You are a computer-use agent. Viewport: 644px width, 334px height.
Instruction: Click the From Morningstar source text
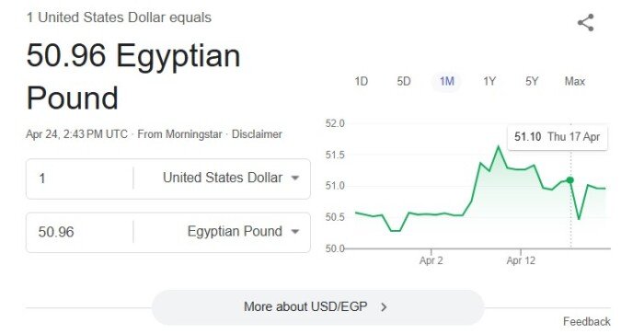(x=179, y=134)
